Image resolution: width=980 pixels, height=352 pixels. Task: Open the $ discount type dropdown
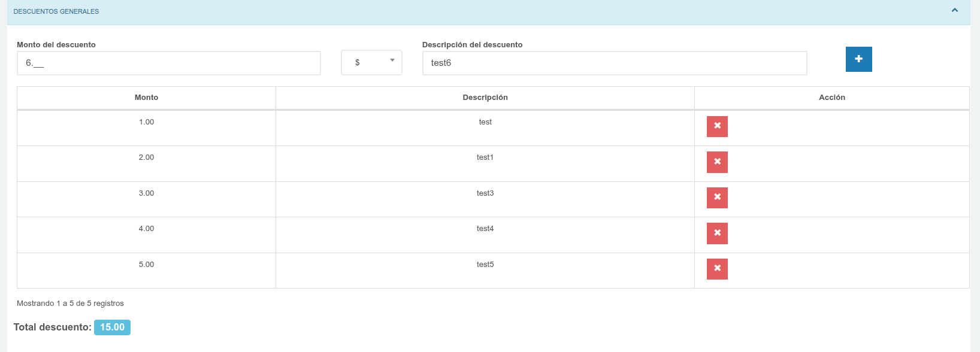(371, 63)
